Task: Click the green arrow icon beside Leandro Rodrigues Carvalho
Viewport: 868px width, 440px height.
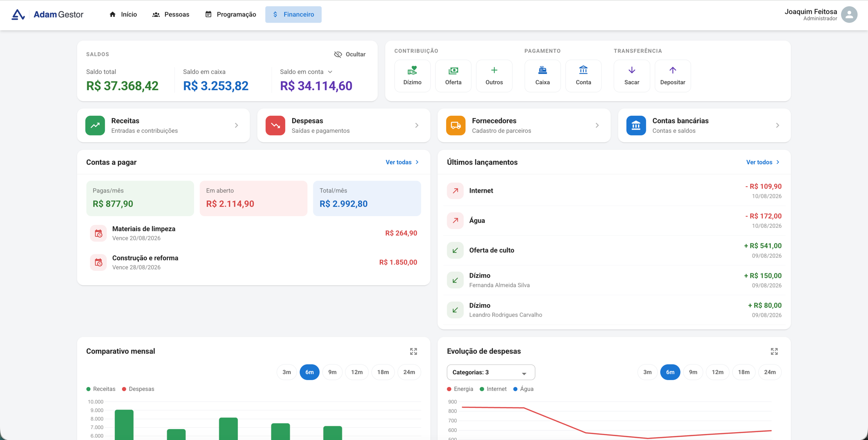Action: click(x=455, y=310)
